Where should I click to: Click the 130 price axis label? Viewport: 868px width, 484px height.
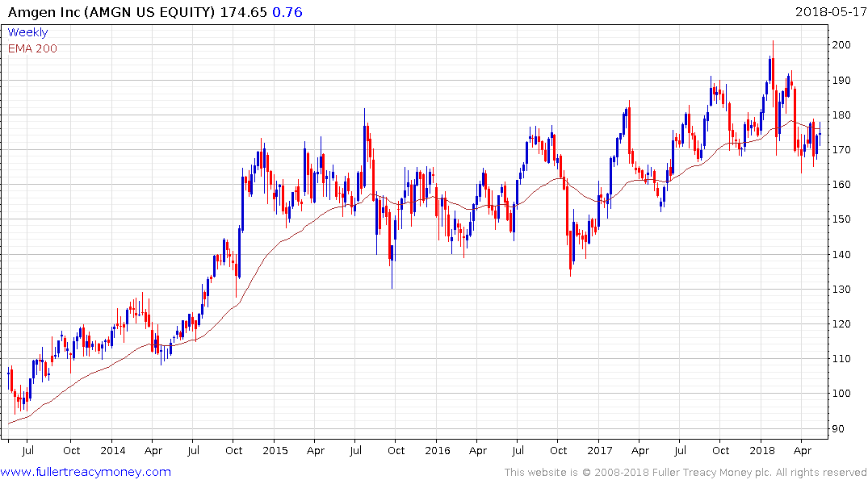(x=841, y=290)
